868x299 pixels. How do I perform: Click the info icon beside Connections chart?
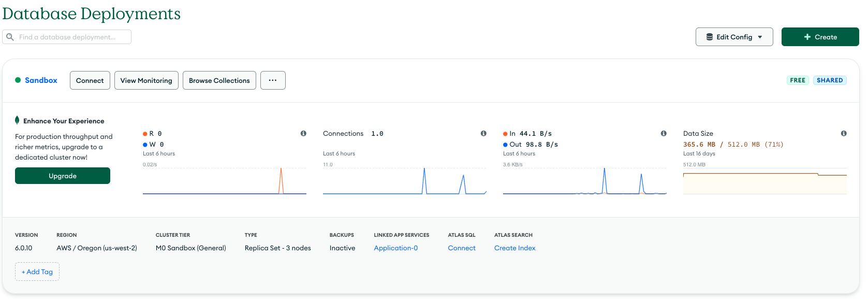click(x=483, y=134)
